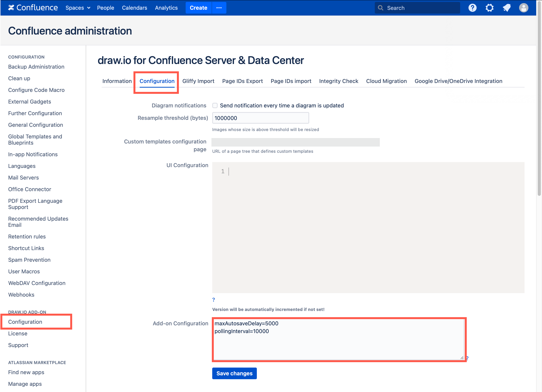Switch to the Information tab

point(117,81)
